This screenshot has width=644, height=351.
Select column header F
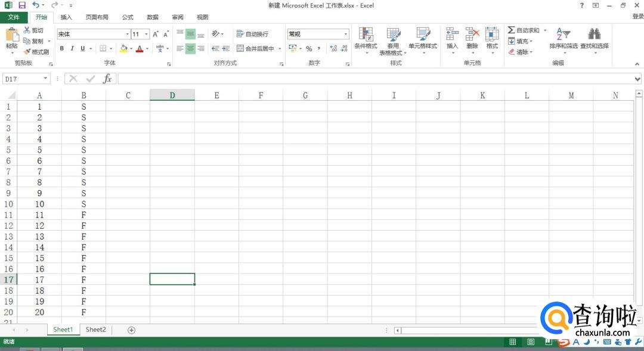pyautogui.click(x=261, y=95)
